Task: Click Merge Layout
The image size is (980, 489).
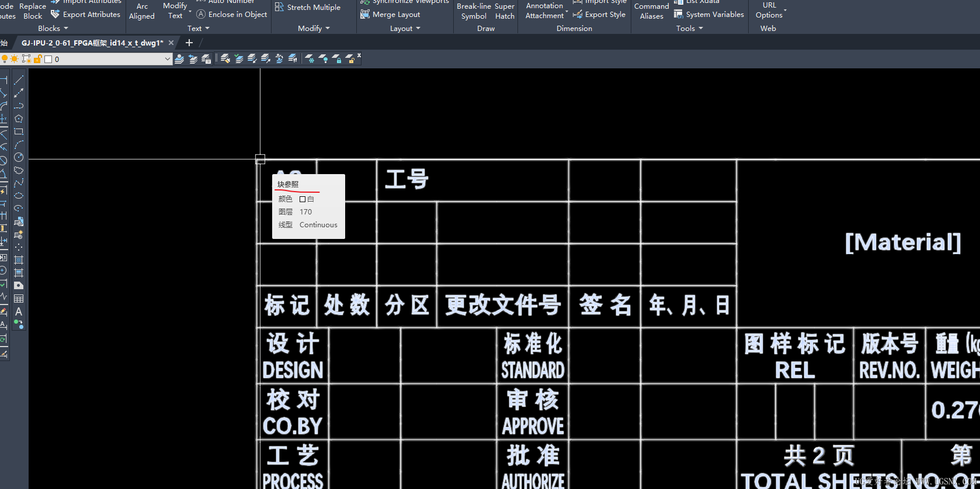Action: pyautogui.click(x=390, y=15)
